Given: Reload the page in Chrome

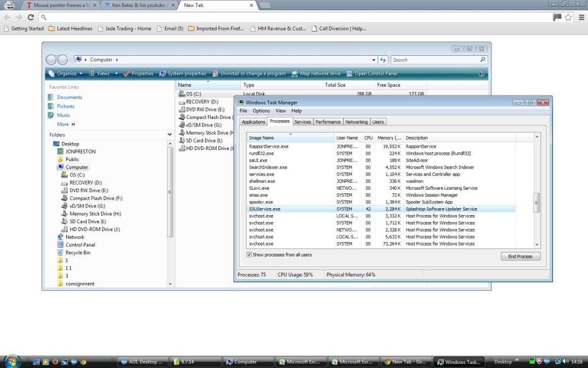Looking at the screenshot, I should (31, 17).
